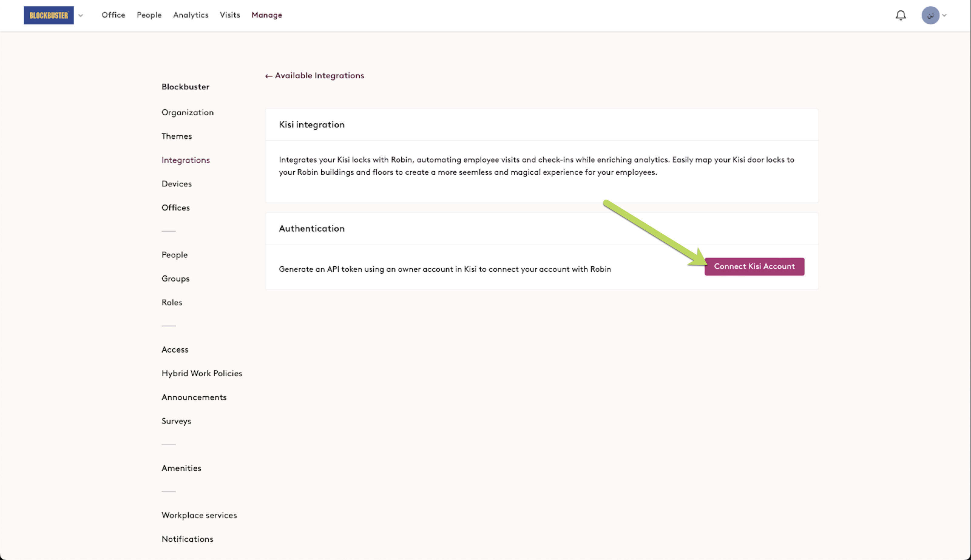Open Amenities in the sidebar

point(181,468)
